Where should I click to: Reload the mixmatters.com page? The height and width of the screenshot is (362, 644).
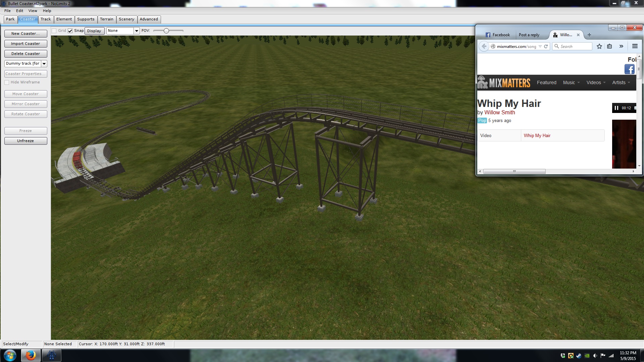[x=546, y=47]
